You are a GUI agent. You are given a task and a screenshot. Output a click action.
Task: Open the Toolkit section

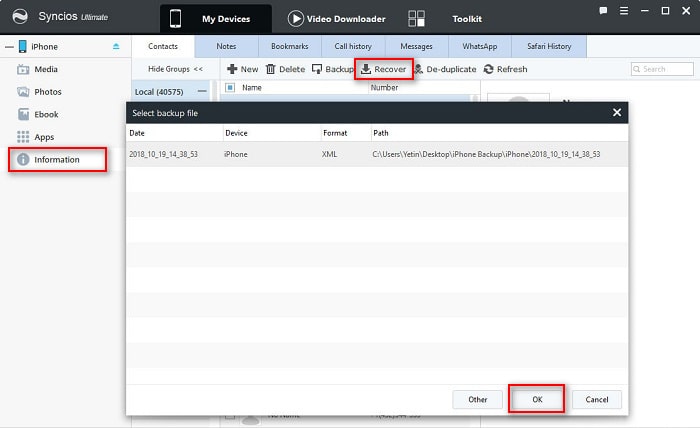(467, 19)
